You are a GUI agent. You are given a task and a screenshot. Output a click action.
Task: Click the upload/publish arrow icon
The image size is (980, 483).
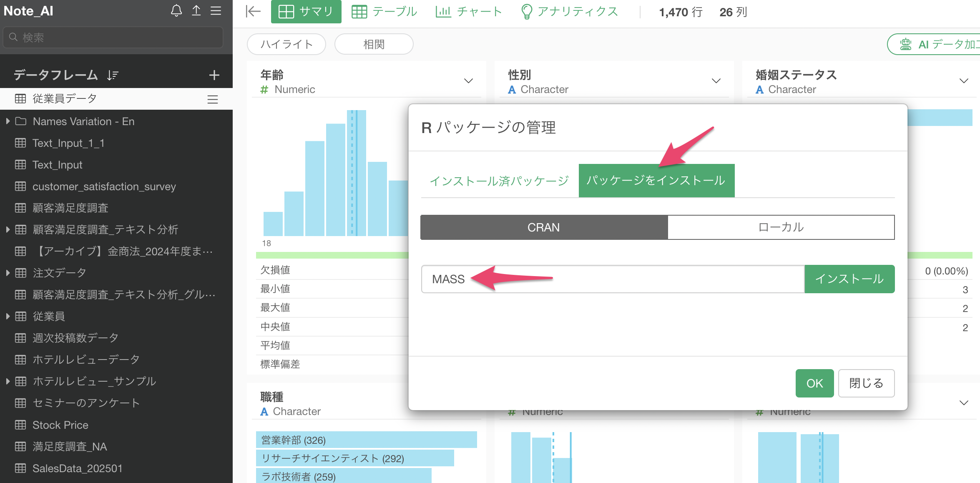coord(196,11)
